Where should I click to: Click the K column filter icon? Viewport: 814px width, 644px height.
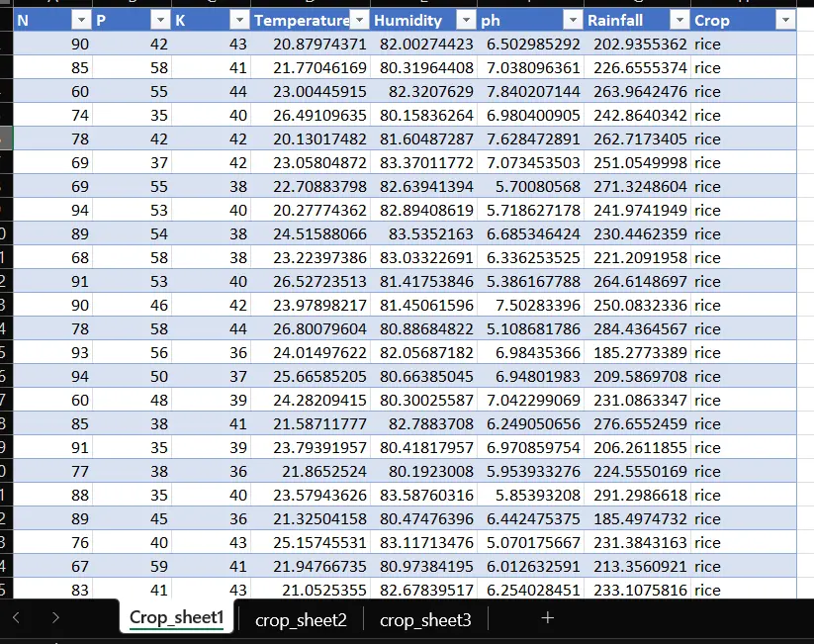pyautogui.click(x=237, y=20)
